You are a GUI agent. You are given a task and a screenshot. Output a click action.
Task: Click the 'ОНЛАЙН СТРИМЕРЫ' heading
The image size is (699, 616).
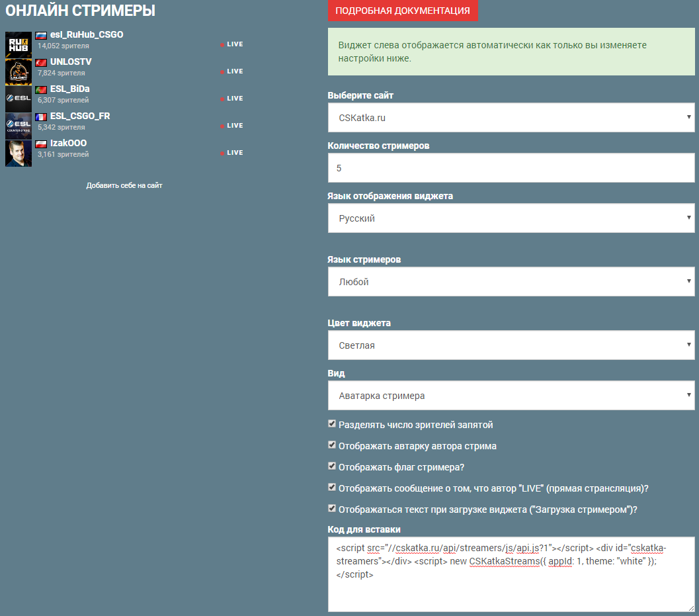click(x=80, y=11)
